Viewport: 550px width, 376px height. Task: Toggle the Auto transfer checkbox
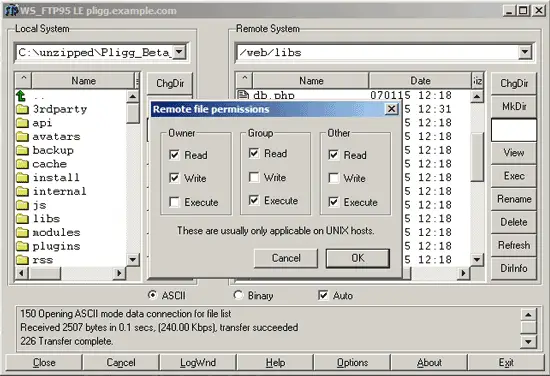pos(323,295)
